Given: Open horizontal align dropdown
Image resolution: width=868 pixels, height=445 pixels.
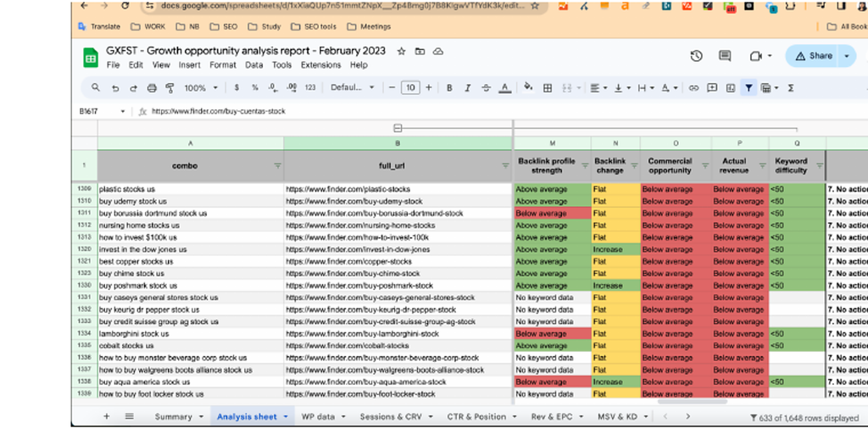Looking at the screenshot, I should (598, 87).
